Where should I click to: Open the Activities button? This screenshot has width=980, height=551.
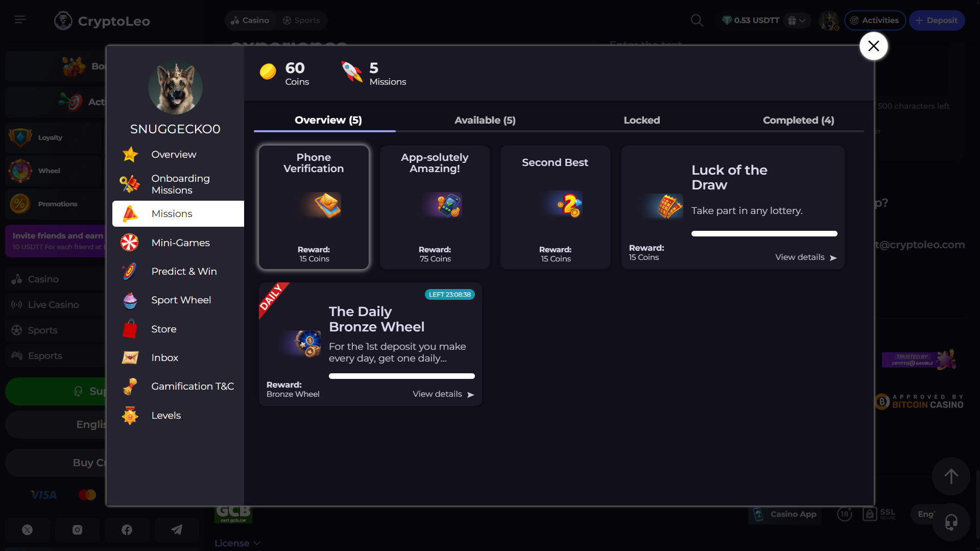pos(875,20)
